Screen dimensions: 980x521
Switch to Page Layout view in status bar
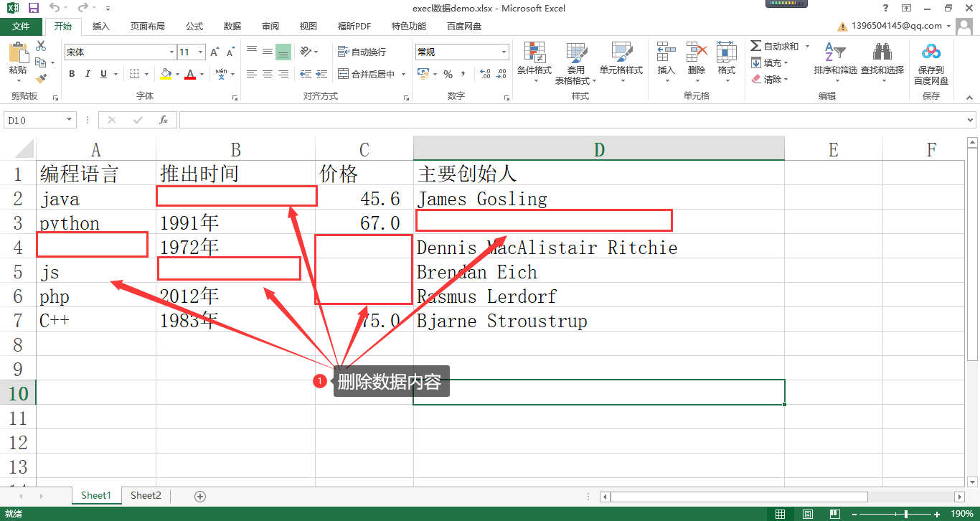click(808, 514)
